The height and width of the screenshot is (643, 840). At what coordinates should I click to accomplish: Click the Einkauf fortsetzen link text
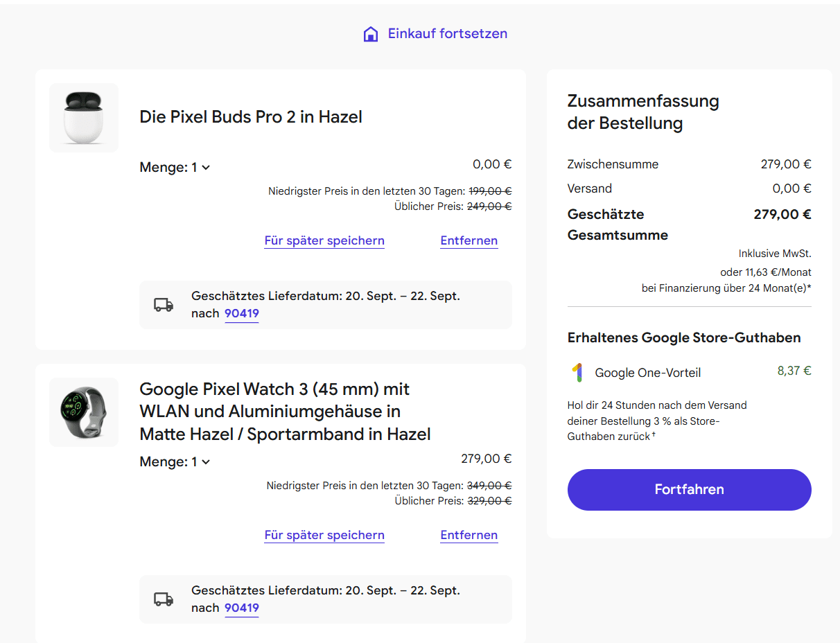point(447,33)
